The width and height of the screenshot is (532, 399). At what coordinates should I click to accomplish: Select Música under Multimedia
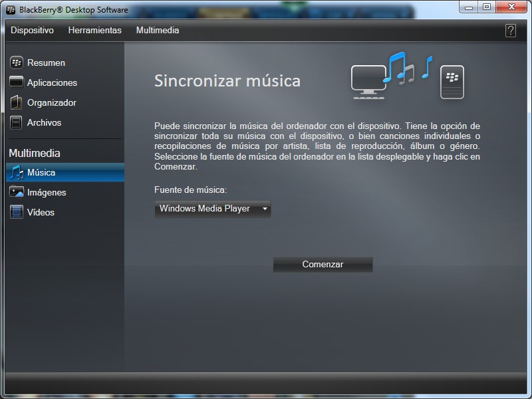click(65, 172)
